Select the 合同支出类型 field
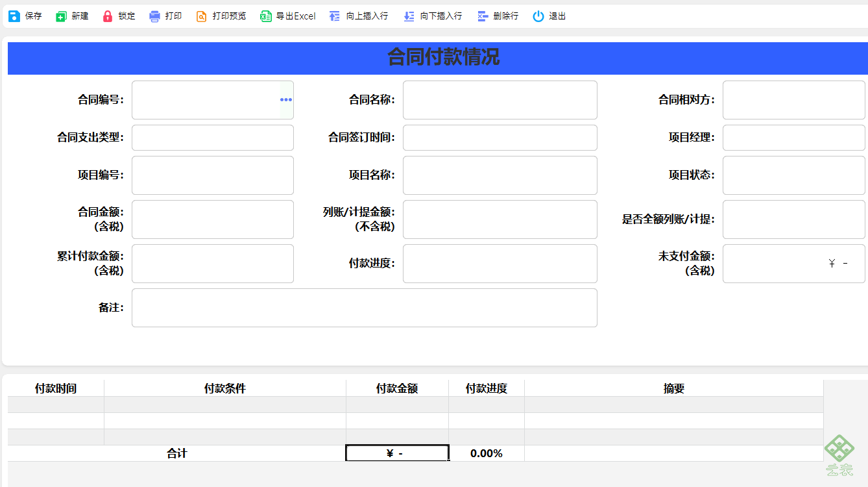This screenshot has width=868, height=487. (x=213, y=138)
